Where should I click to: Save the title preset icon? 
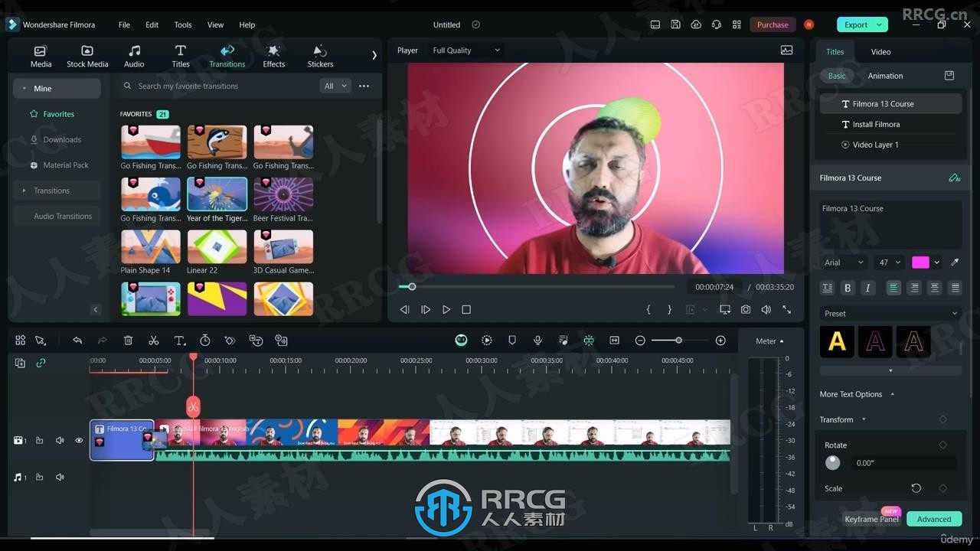coord(949,76)
